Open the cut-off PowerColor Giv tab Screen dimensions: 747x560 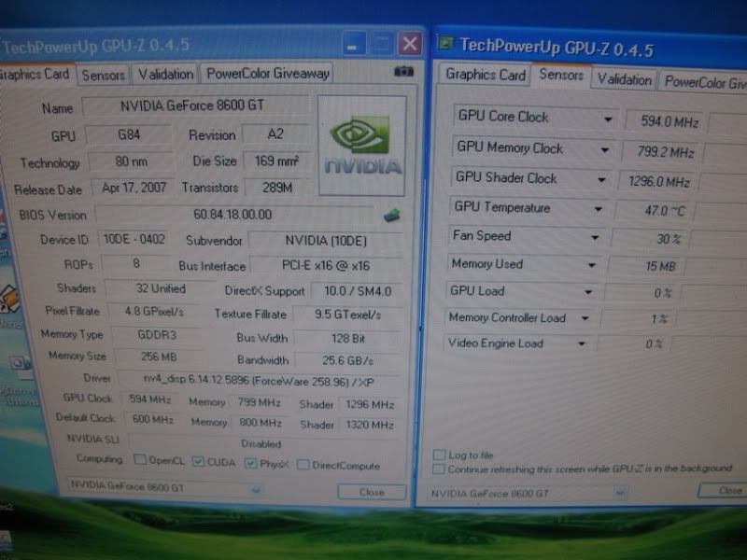click(704, 82)
